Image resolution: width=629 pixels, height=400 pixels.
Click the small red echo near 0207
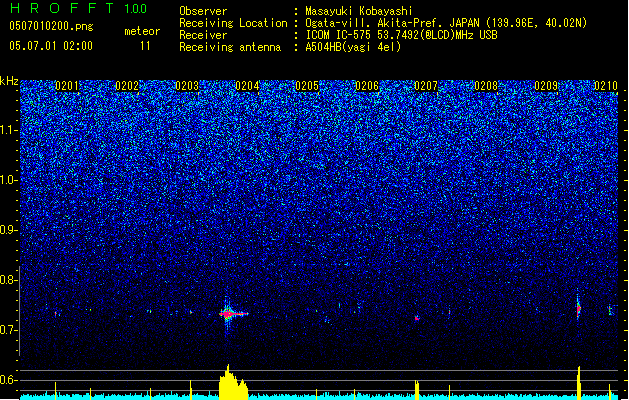(x=417, y=318)
